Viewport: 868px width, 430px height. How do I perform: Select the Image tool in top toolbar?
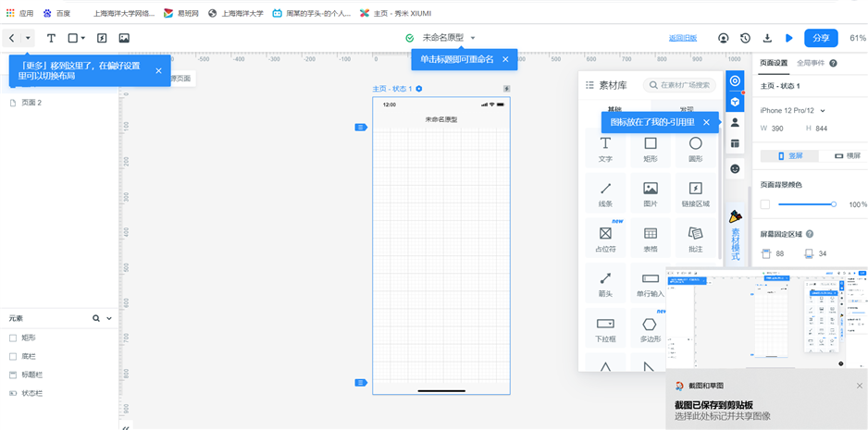[x=124, y=38]
